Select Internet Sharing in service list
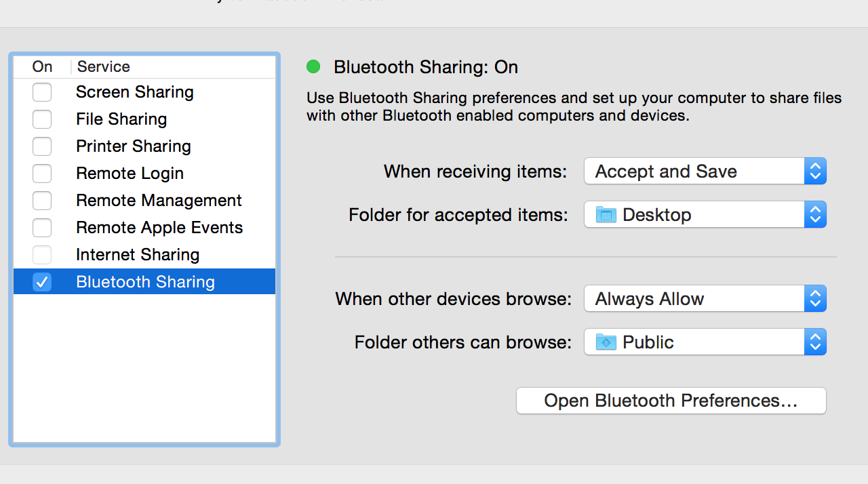 point(138,255)
